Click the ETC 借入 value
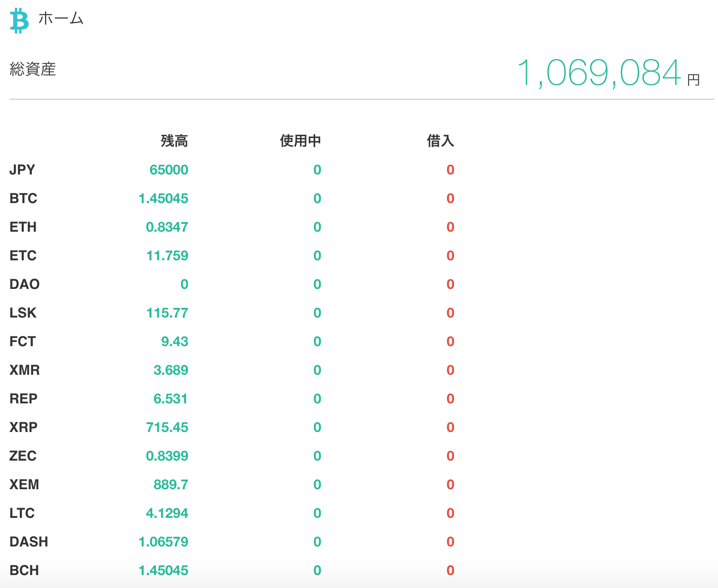 pyautogui.click(x=450, y=255)
